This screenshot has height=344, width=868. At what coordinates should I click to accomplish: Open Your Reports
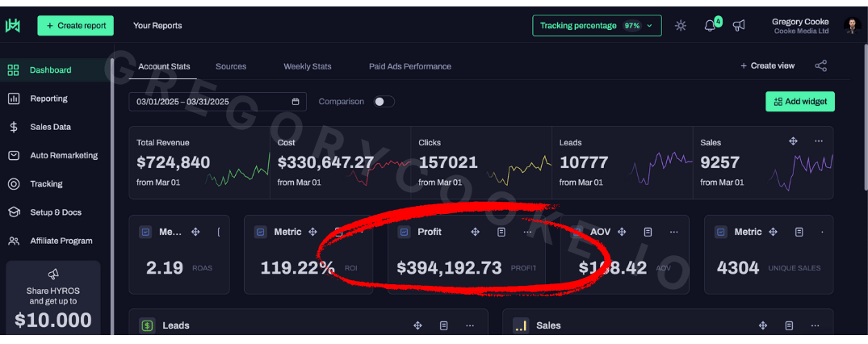157,26
